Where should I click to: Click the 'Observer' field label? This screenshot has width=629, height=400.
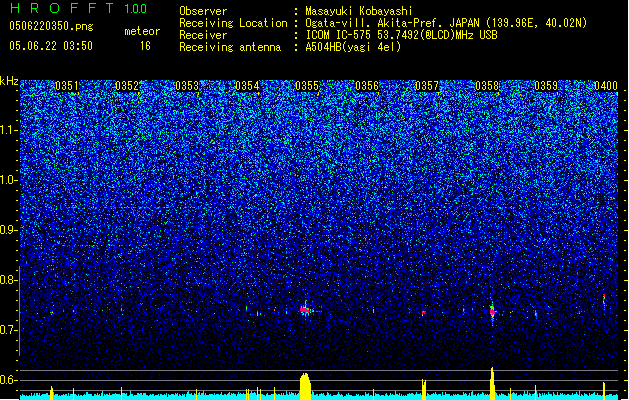pyautogui.click(x=203, y=11)
